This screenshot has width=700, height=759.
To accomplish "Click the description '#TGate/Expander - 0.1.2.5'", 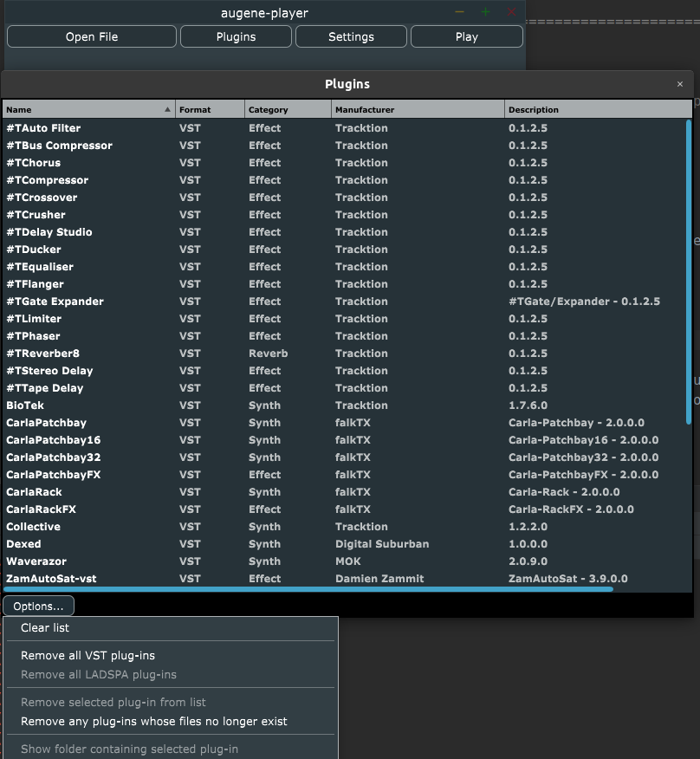I will (584, 302).
